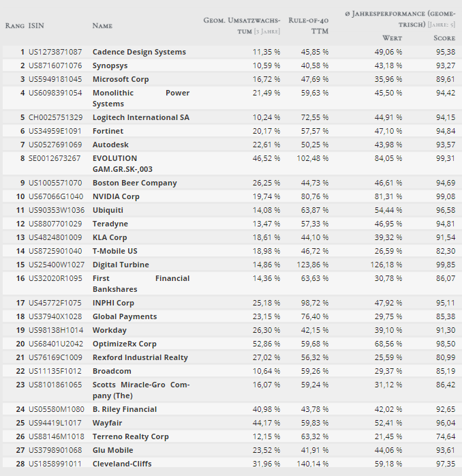Click ISIN US1273871087
This screenshot has height=476, width=462.
pos(55,52)
